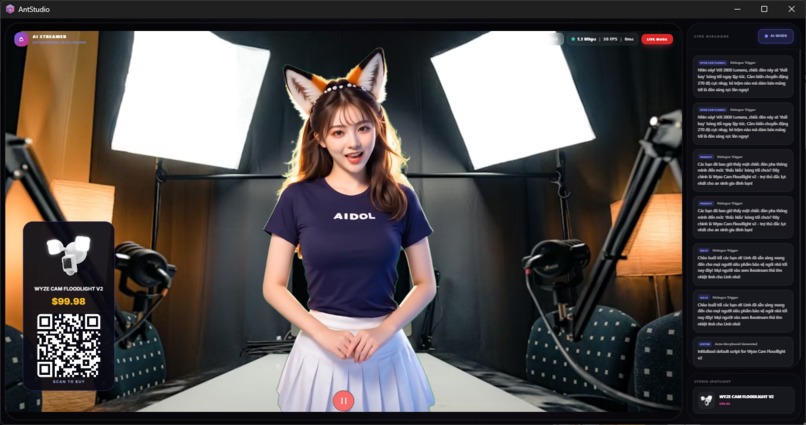Image resolution: width=806 pixels, height=425 pixels.
Task: Select the second 'Nhìn này!' dialogue card
Action: [x=743, y=124]
